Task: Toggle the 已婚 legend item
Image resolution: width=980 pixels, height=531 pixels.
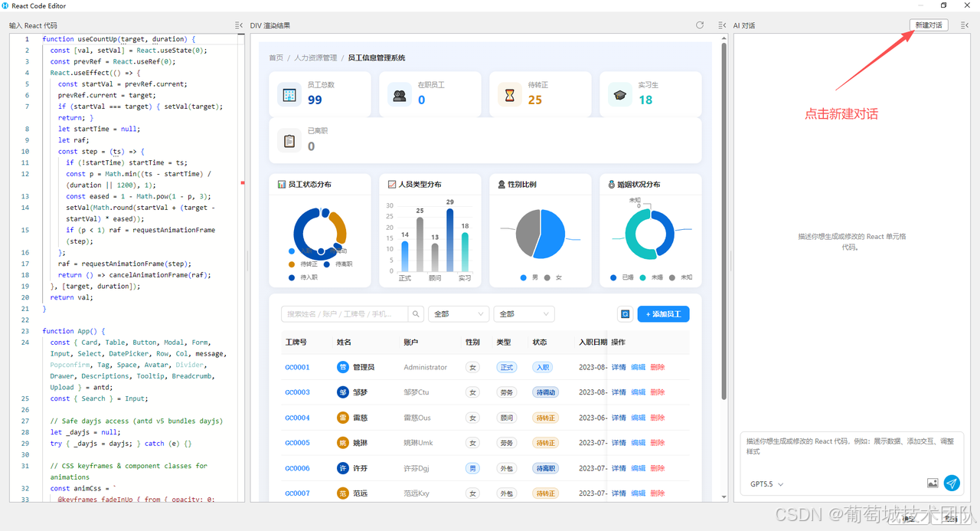Action: pos(622,277)
